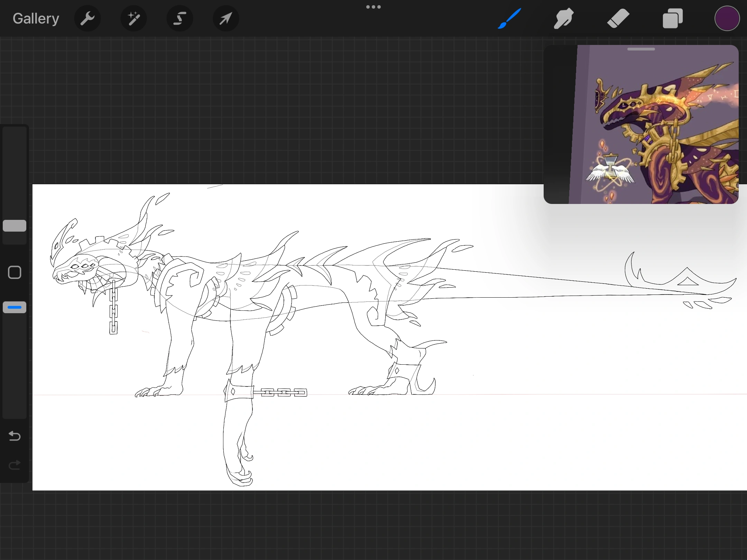Viewport: 747px width, 560px height.
Task: Activate the Selection tool
Action: tap(179, 18)
